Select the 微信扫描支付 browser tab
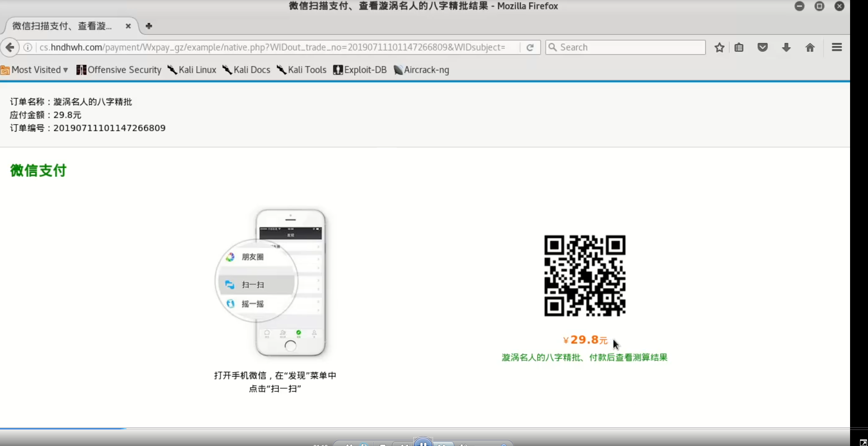The image size is (868, 446). (x=71, y=26)
